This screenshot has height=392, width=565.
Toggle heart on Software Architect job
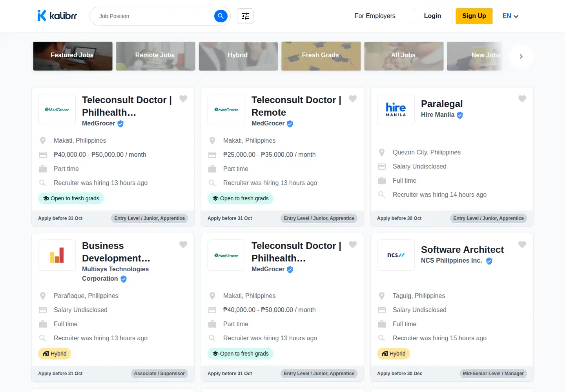522,245
